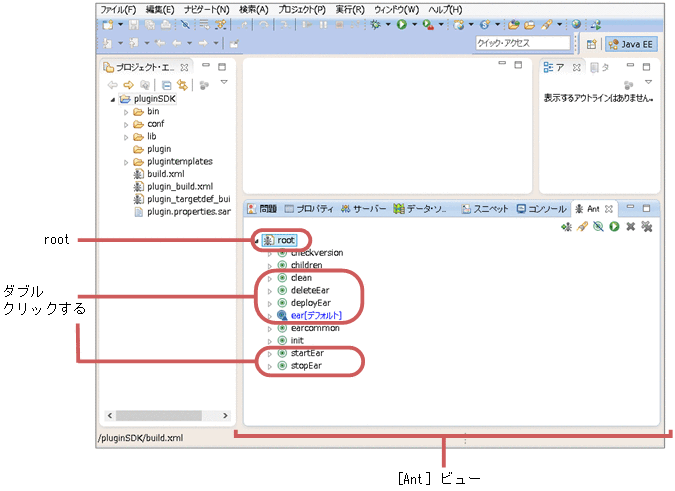Click the Add Buildfiles with Search icon

click(582, 227)
